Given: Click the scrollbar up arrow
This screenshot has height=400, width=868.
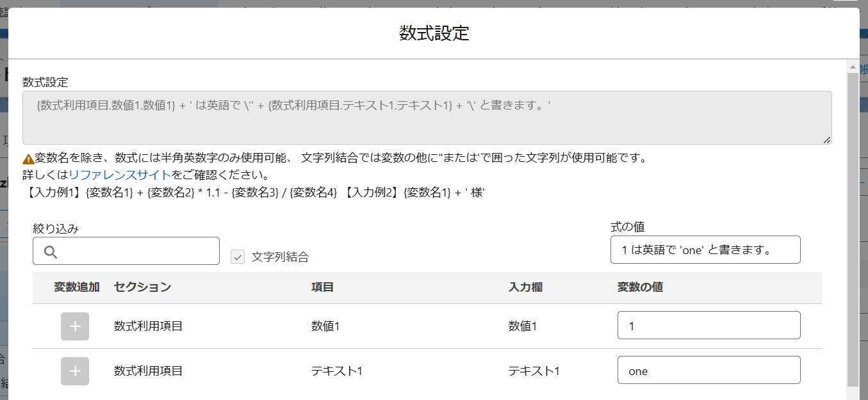Looking at the screenshot, I should pyautogui.click(x=853, y=67).
